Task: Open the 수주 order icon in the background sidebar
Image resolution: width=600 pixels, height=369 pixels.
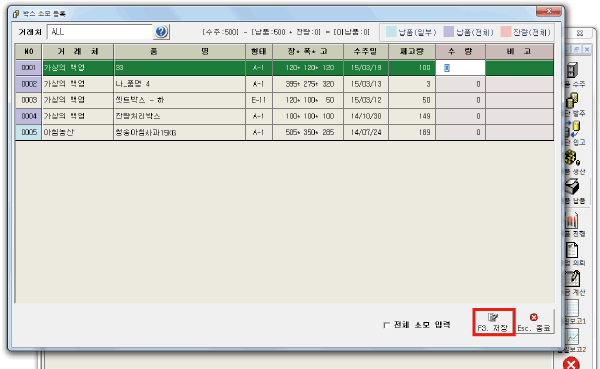Action: [573, 70]
